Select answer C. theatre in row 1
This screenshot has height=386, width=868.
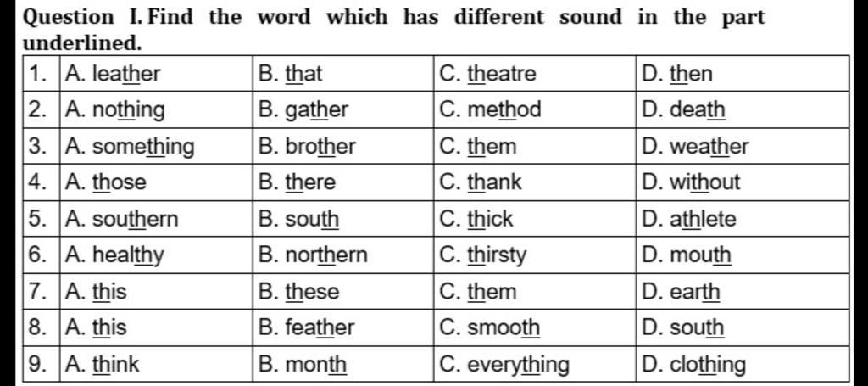click(x=487, y=74)
